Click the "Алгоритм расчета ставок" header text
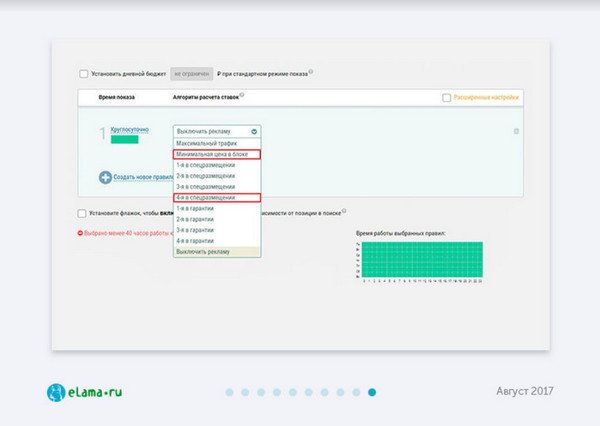This screenshot has width=600, height=426. click(206, 97)
